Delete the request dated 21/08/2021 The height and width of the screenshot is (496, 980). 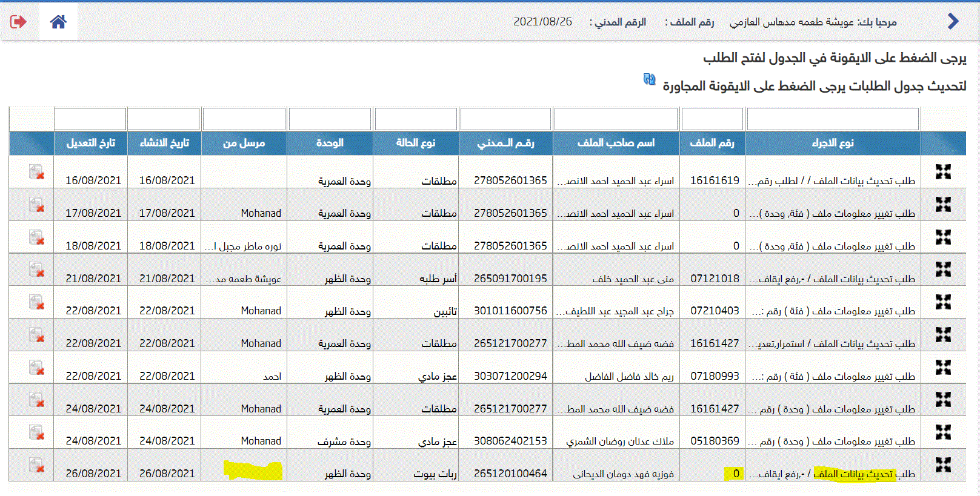tap(36, 269)
